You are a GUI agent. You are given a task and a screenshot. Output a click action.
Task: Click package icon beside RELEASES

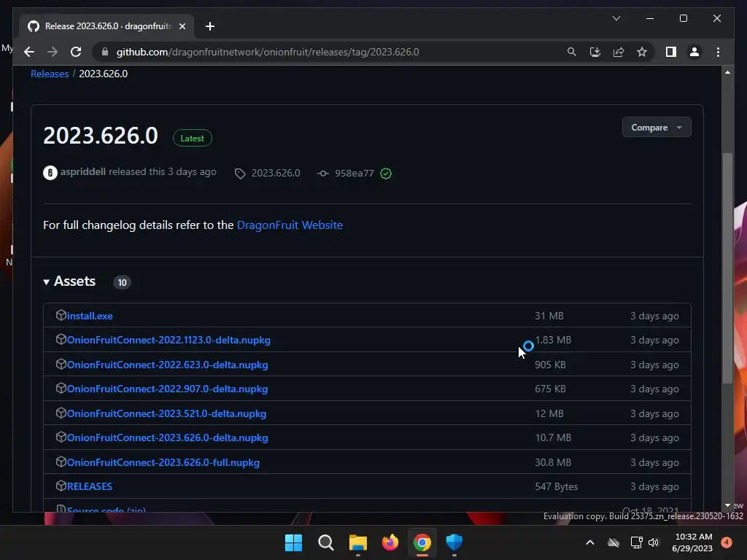[61, 485]
